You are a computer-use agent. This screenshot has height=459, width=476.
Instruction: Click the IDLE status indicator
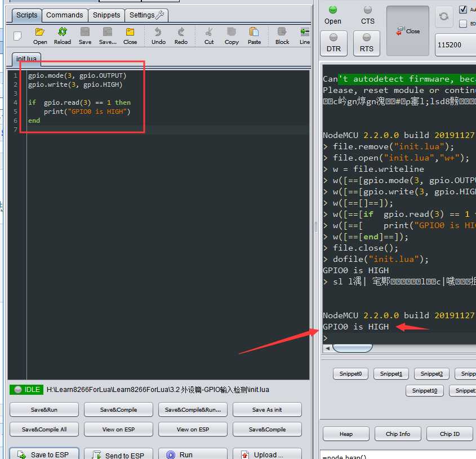[x=26, y=390]
